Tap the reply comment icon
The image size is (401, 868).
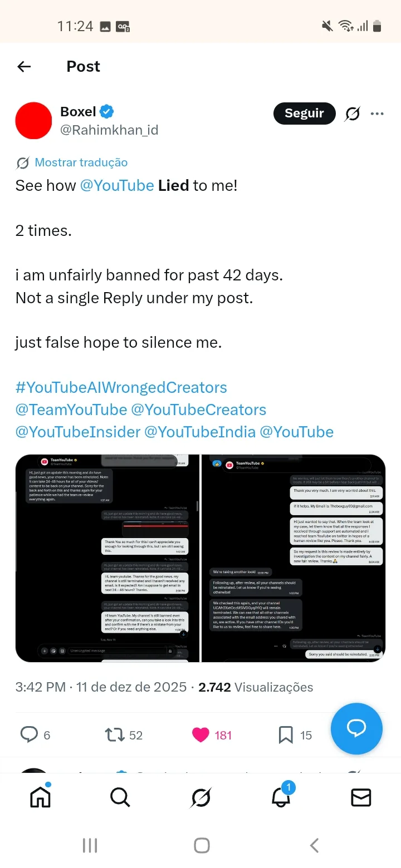pos(29,735)
